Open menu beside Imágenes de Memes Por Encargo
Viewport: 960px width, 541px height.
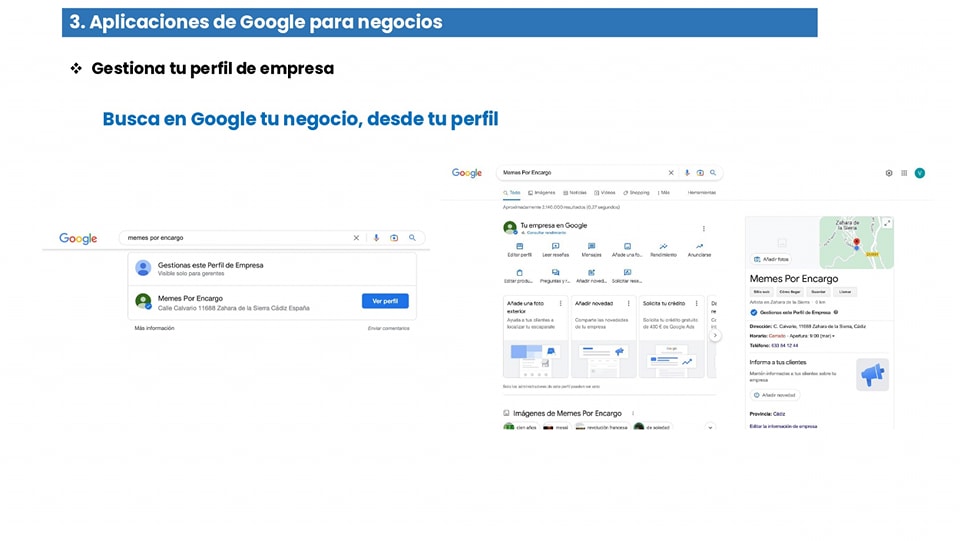[633, 413]
